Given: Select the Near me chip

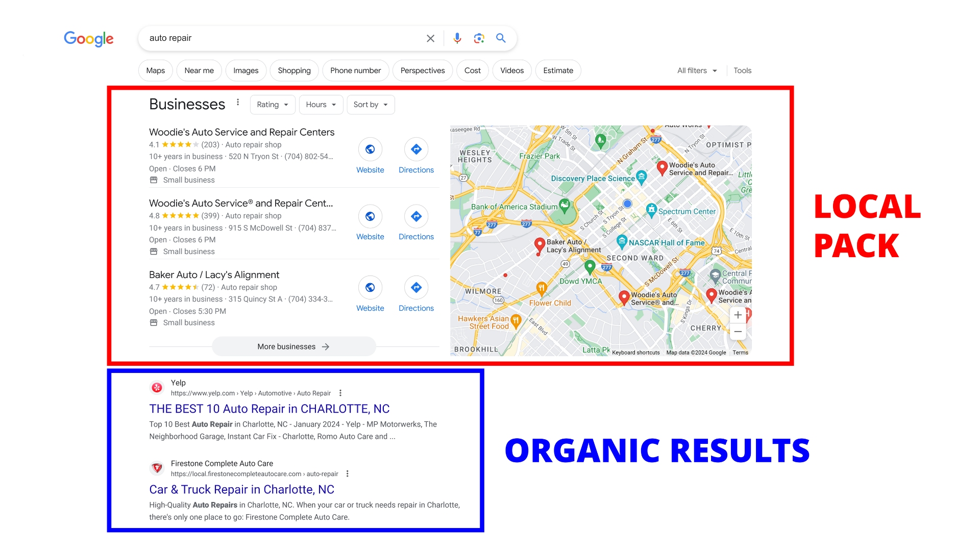Looking at the screenshot, I should [x=199, y=70].
